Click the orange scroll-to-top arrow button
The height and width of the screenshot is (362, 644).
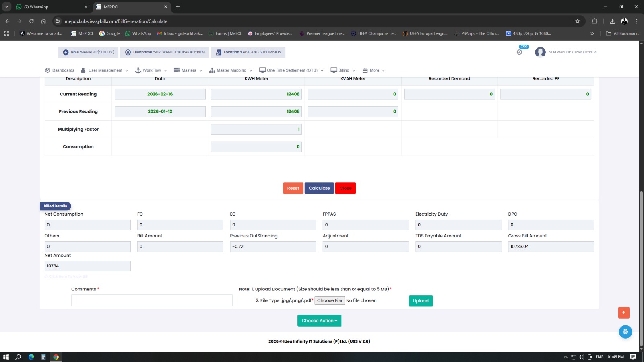[623, 313]
